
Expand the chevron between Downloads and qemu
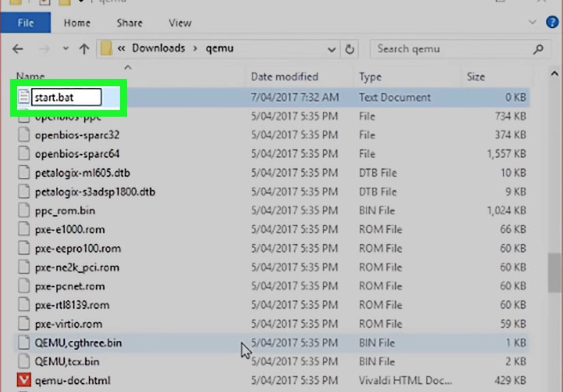coord(195,48)
